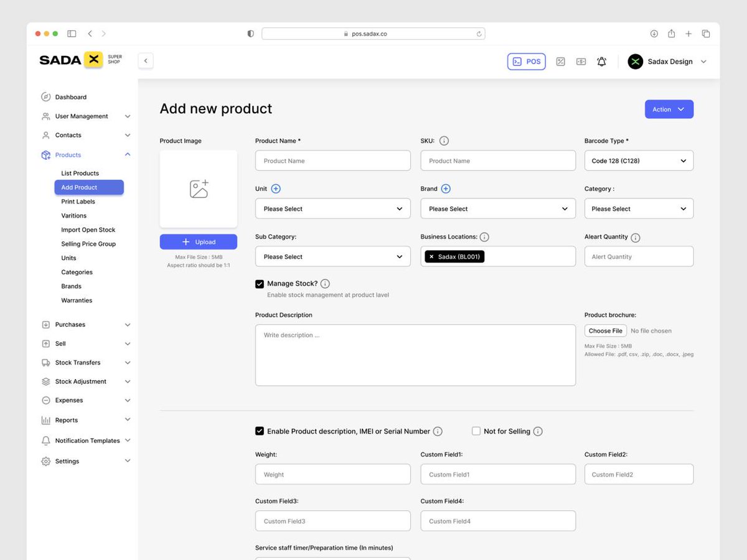
Task: Click the Upload button for product image
Action: (198, 243)
